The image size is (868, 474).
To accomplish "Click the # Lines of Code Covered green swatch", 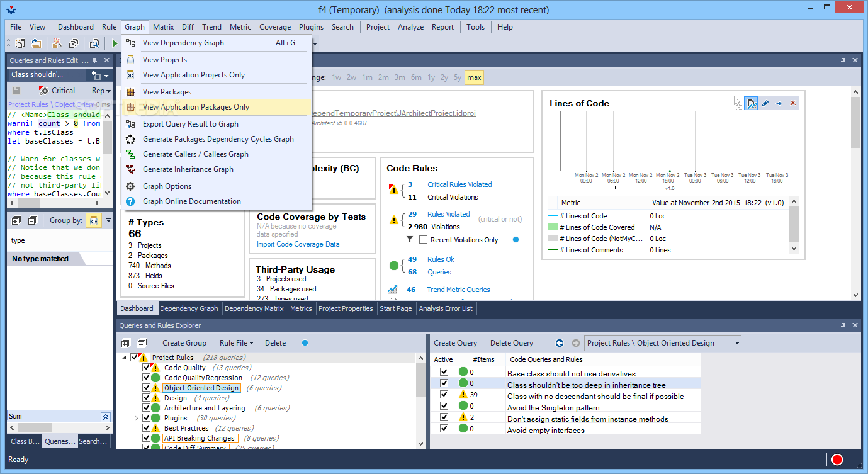I will [553, 227].
